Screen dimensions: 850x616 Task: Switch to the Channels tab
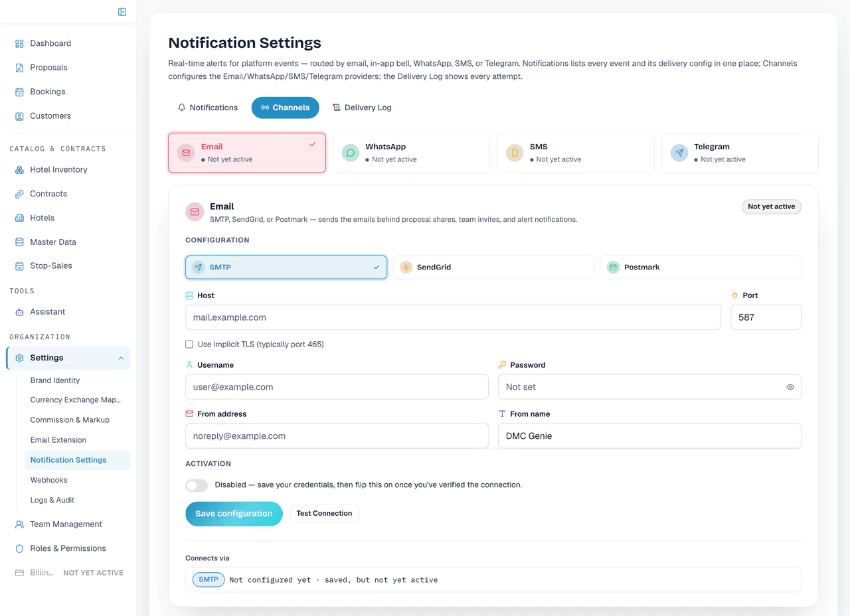(285, 108)
